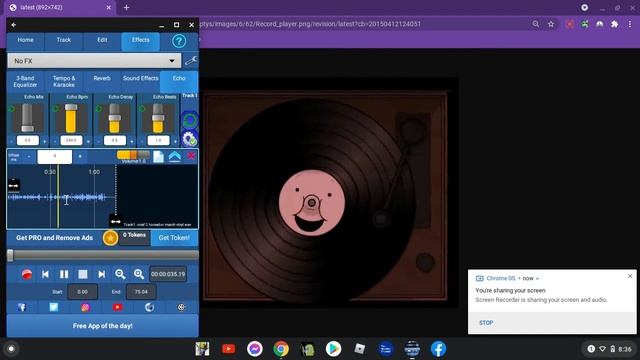Open the help question mark icon

pyautogui.click(x=179, y=41)
